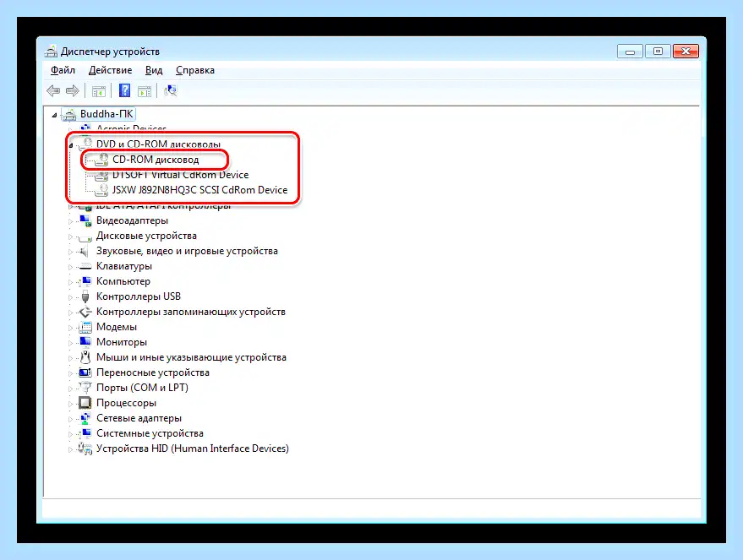743x560 pixels.
Task: Scan for hardware changes via toolbar icon
Action: tap(170, 90)
